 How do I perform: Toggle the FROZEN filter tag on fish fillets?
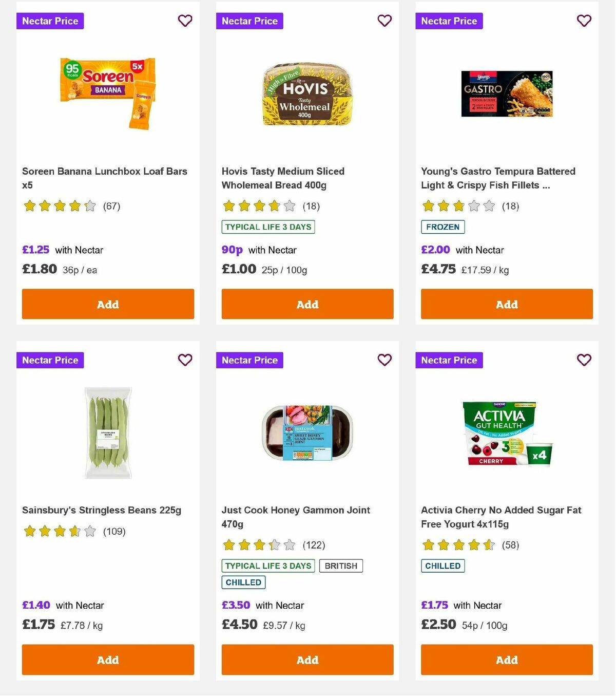point(442,227)
